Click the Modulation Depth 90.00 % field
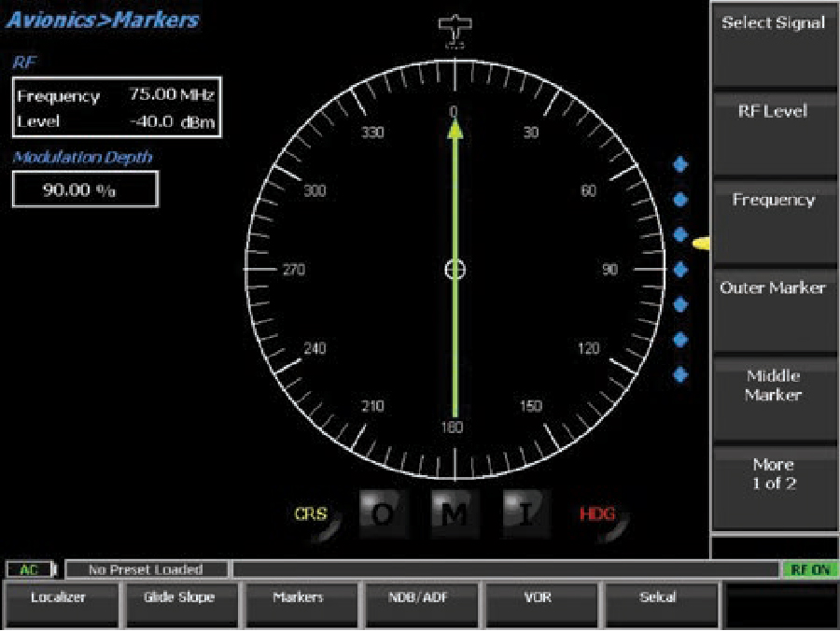 pos(85,189)
